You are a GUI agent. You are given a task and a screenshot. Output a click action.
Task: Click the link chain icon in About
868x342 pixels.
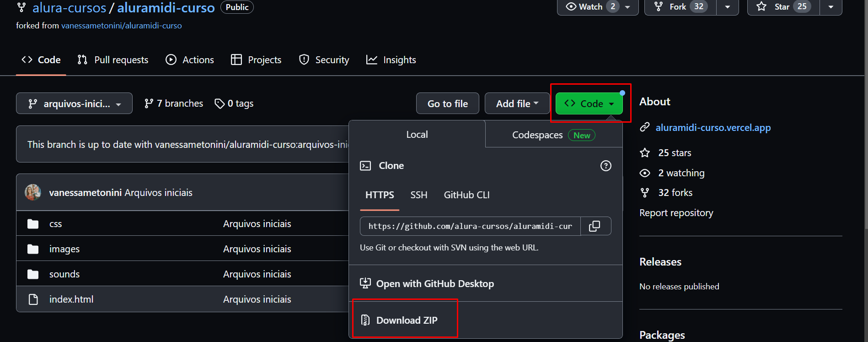(645, 127)
